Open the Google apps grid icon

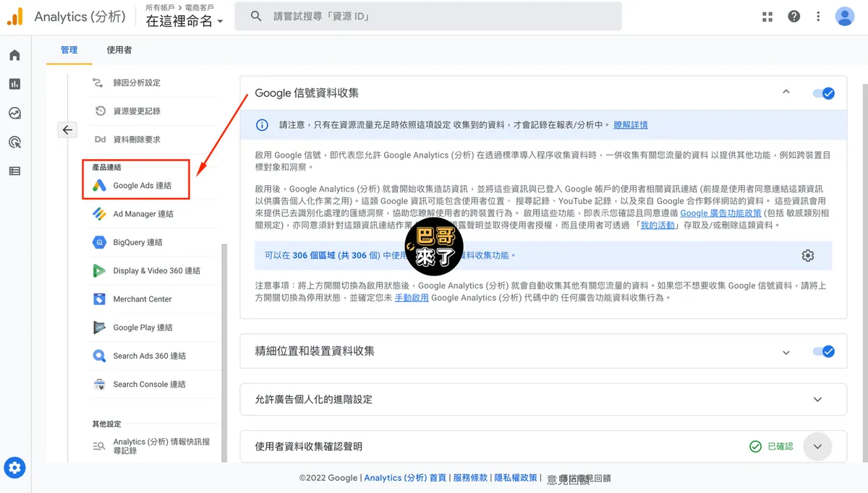(x=767, y=17)
